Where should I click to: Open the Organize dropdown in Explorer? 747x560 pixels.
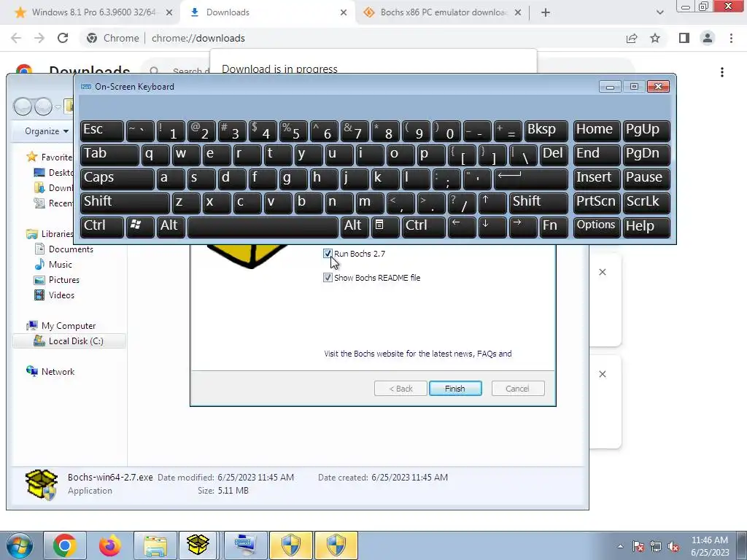tap(47, 131)
